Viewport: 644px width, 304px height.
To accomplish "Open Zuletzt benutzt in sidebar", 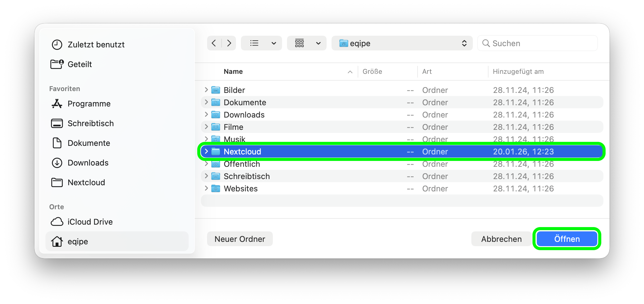I will (x=96, y=45).
